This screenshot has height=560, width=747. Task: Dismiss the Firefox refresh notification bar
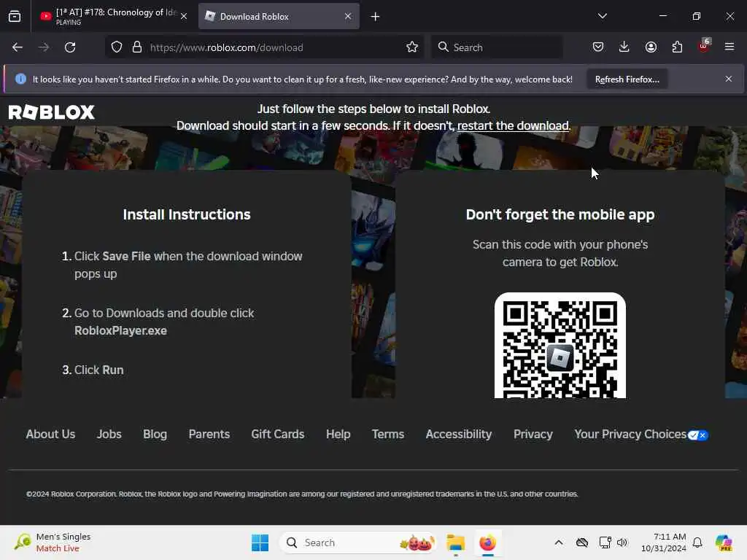[729, 79]
